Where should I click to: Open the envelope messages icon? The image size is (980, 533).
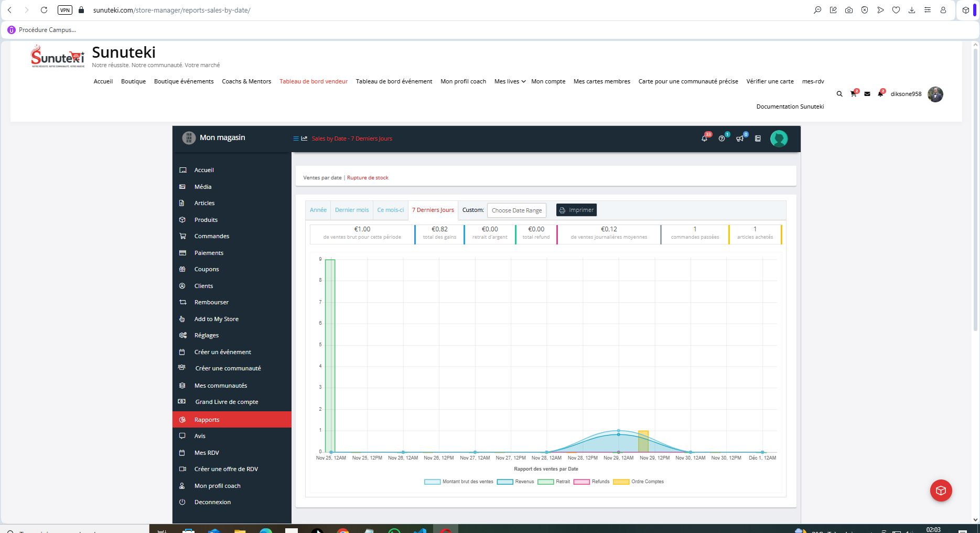tap(867, 94)
